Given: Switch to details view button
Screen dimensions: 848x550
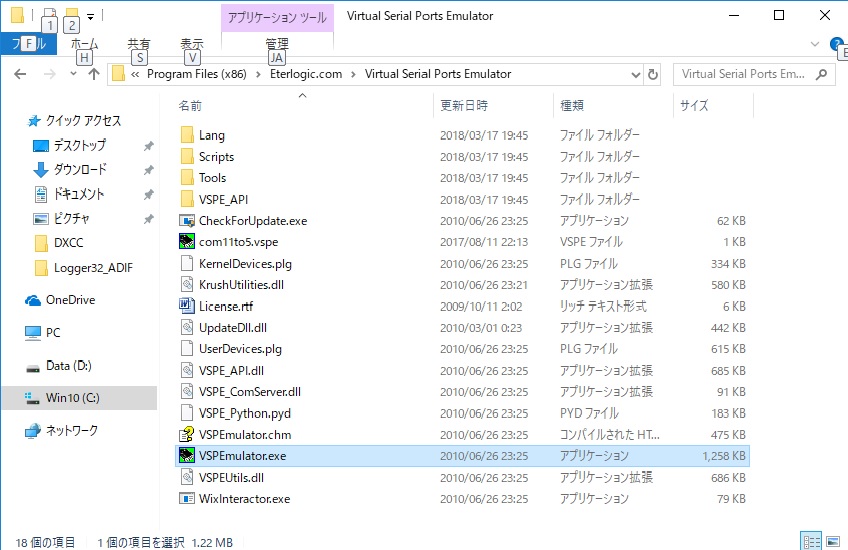Looking at the screenshot, I should [812, 541].
